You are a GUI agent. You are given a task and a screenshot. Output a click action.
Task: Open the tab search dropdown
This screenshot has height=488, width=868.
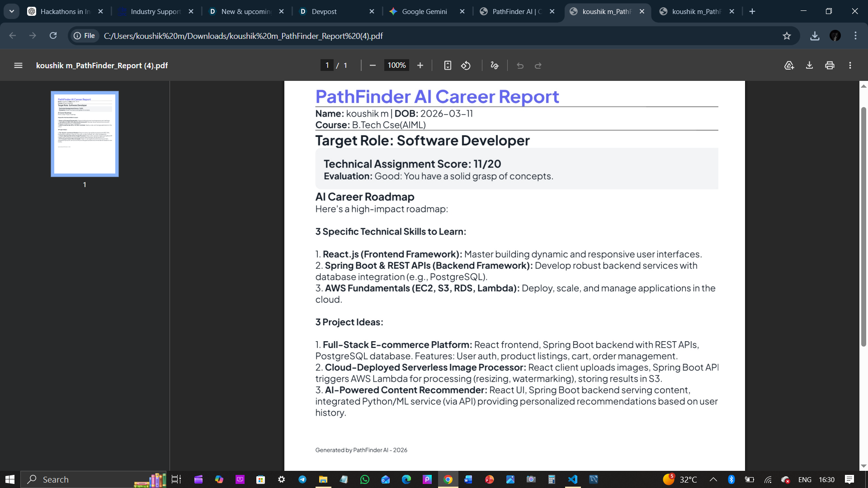coord(12,11)
